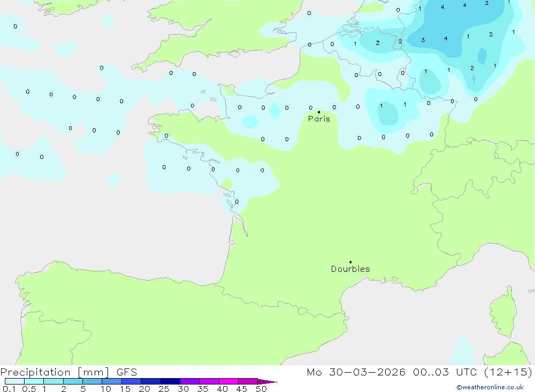Click the '(12+15)' forecast run text
The width and height of the screenshot is (535, 392).
click(508, 372)
